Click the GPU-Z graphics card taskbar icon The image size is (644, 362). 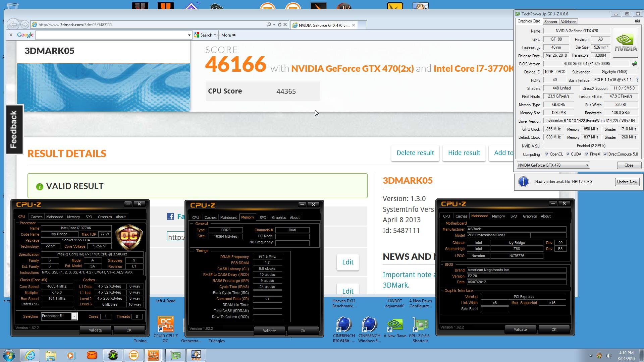coord(175,355)
